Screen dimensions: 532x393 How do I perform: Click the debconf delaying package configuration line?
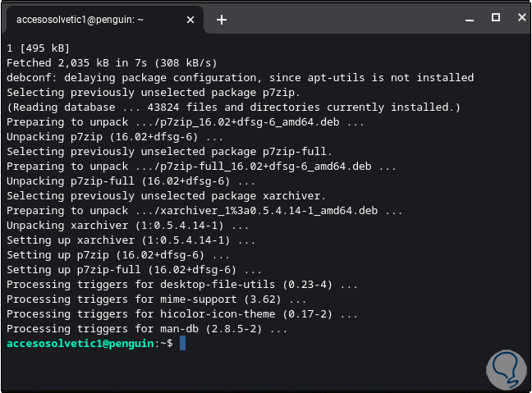tap(240, 77)
